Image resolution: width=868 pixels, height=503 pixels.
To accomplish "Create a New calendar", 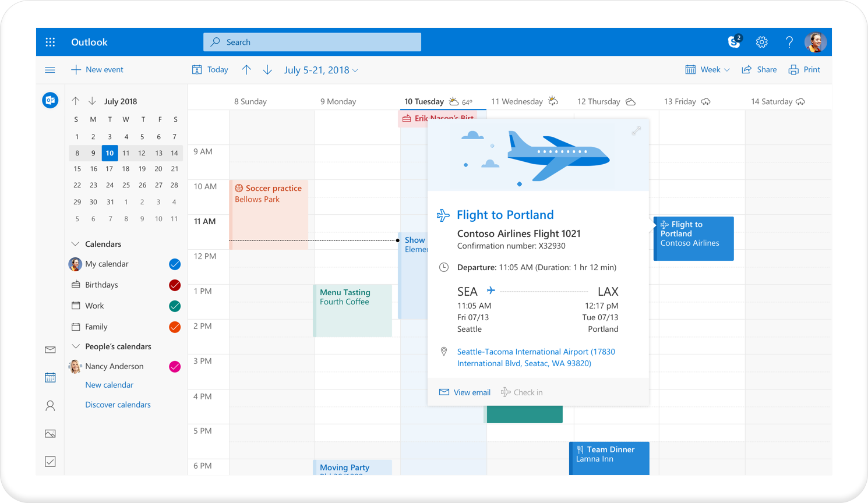I will pos(109,385).
